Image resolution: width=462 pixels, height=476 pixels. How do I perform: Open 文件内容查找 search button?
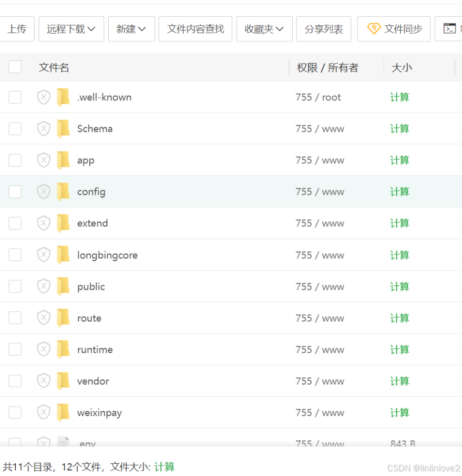tap(196, 29)
